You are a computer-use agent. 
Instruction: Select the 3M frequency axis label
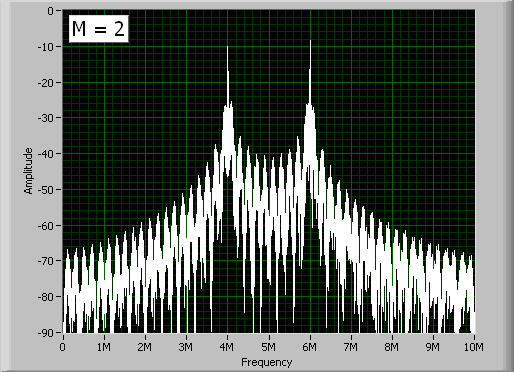(x=186, y=347)
